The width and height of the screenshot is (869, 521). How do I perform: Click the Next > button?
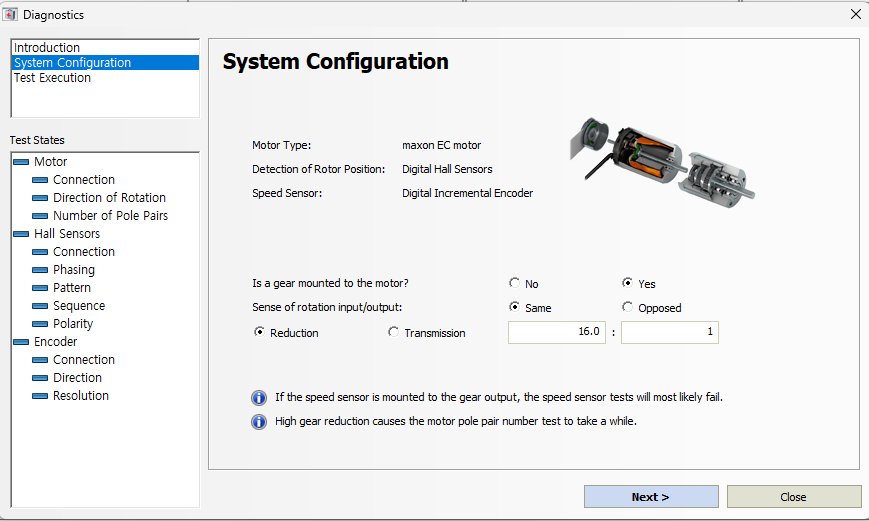coord(651,497)
